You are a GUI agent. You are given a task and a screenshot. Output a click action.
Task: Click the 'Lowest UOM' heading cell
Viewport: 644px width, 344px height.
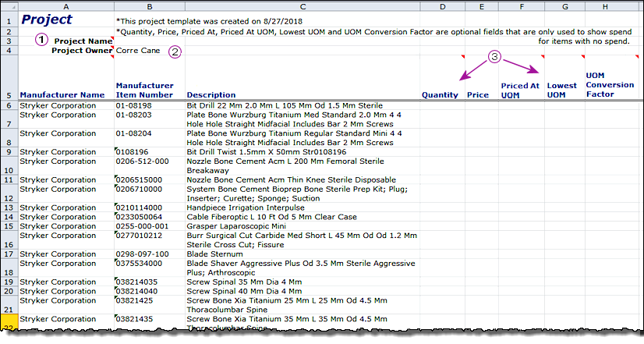(563, 90)
